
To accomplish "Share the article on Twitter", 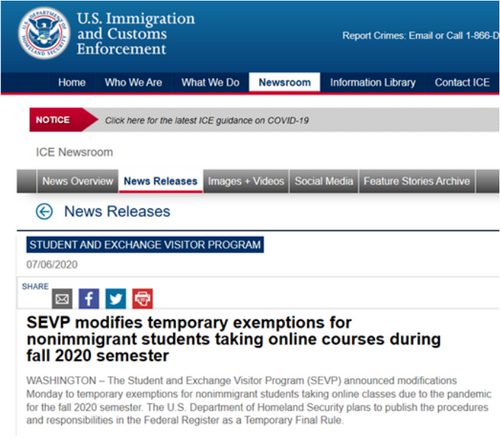I will [x=116, y=298].
